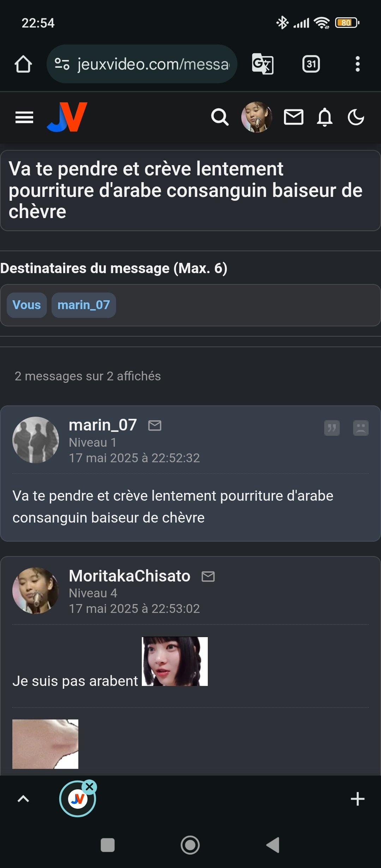The height and width of the screenshot is (868, 381).
Task: Tap the jeuxvideo.com address bar
Action: 142,64
